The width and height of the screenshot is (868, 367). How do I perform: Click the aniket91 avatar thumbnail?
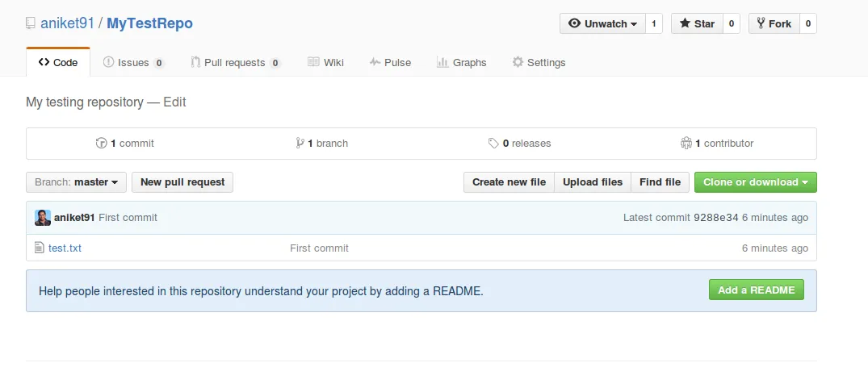pos(43,218)
